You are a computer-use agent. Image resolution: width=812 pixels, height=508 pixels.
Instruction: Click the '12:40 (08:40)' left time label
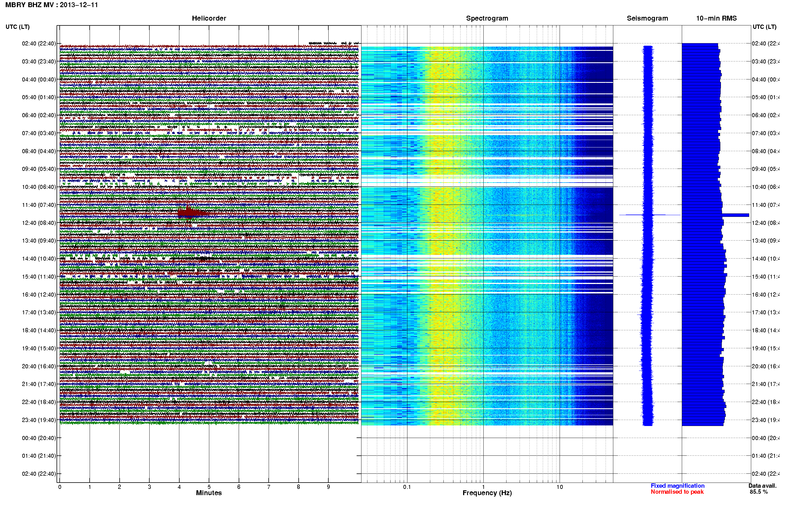pyautogui.click(x=39, y=223)
